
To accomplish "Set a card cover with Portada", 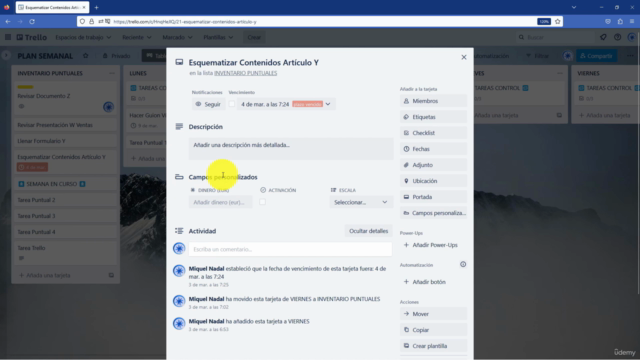I will pos(433,197).
